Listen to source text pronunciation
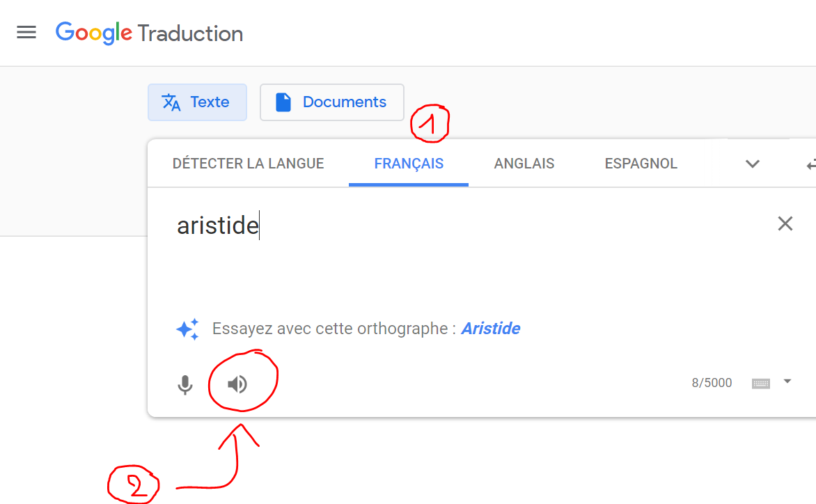 pos(237,384)
